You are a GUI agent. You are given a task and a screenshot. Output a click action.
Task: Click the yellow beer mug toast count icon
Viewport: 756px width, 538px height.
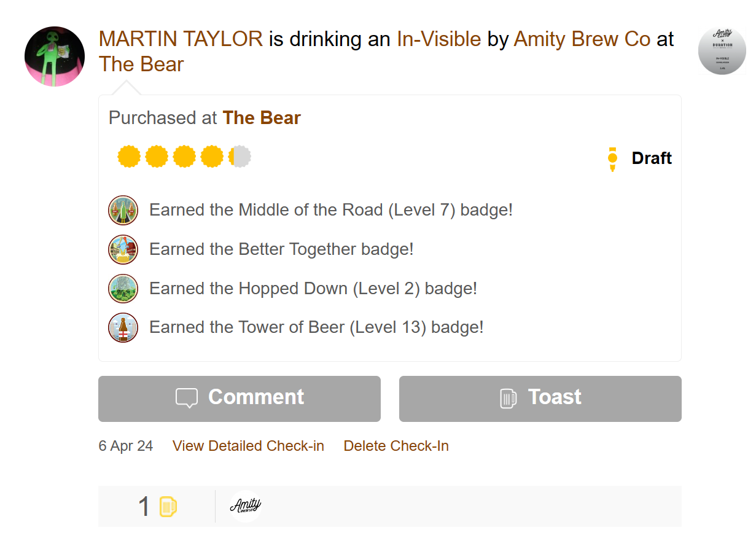pos(168,507)
